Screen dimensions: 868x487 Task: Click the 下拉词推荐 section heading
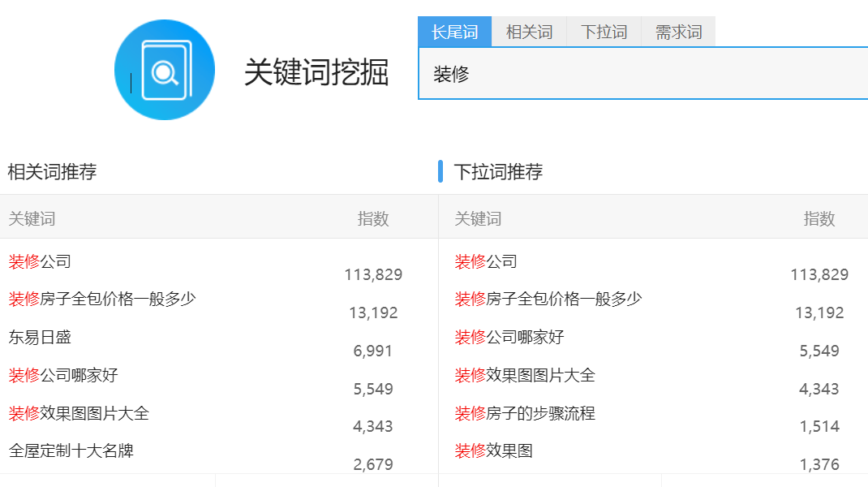click(x=498, y=172)
